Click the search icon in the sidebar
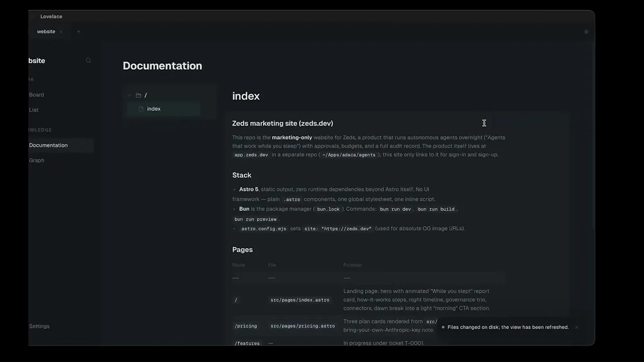 (x=89, y=61)
